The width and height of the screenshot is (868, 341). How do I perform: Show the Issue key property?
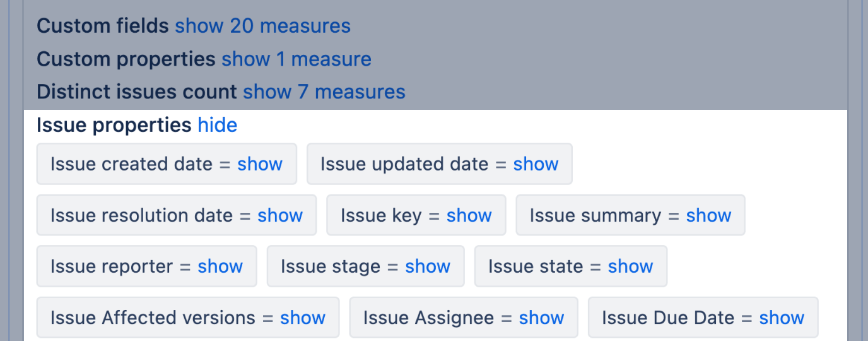pos(469,215)
